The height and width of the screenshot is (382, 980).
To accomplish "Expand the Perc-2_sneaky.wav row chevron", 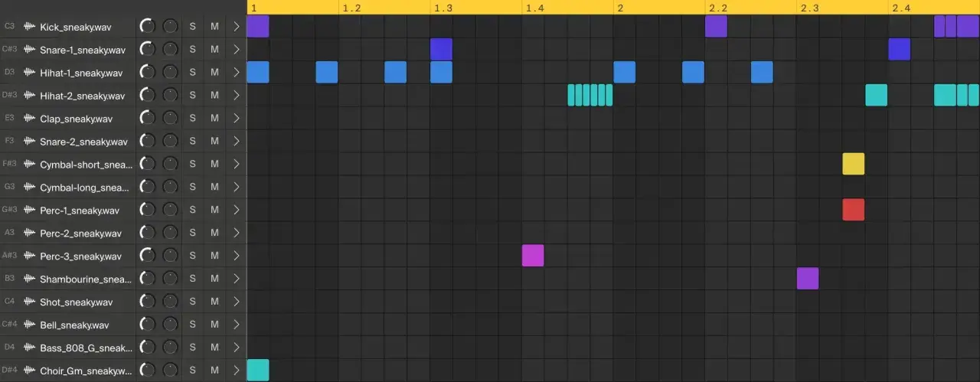I will pos(237,233).
